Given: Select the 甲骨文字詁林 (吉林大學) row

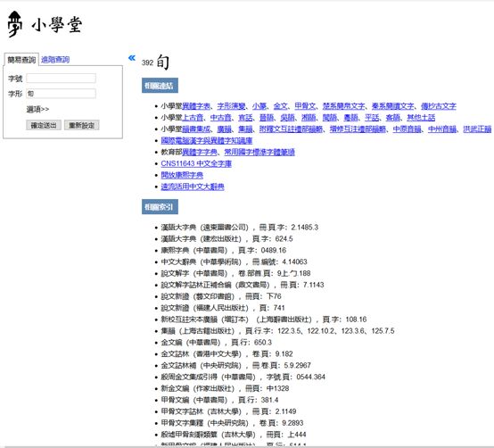Looking at the screenshot, I should 229,411.
